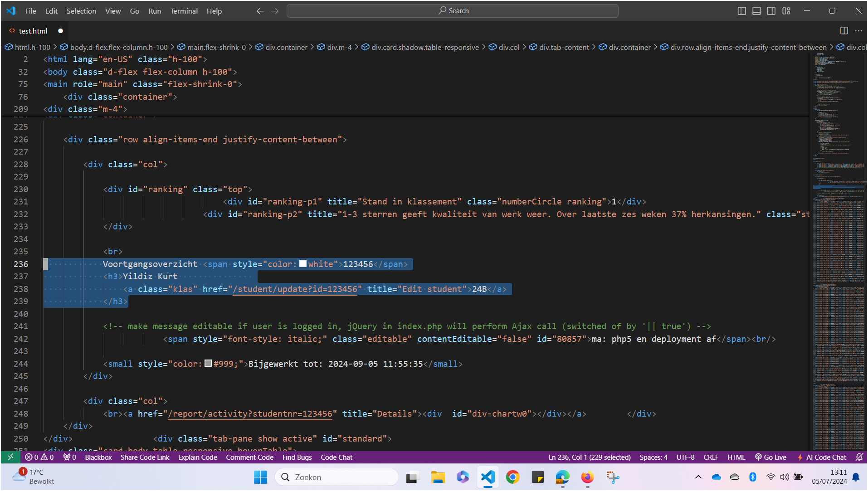Select the test.html editor tab
Viewport: 868px width, 491px height.
click(33, 31)
